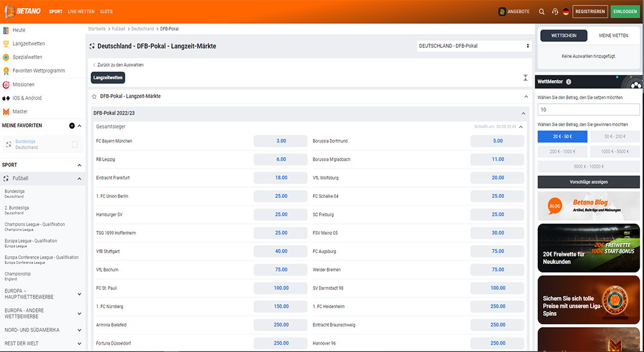This screenshot has width=644, height=352.
Task: Select the 1000 € - 5000 € amount
Action: pos(615,152)
